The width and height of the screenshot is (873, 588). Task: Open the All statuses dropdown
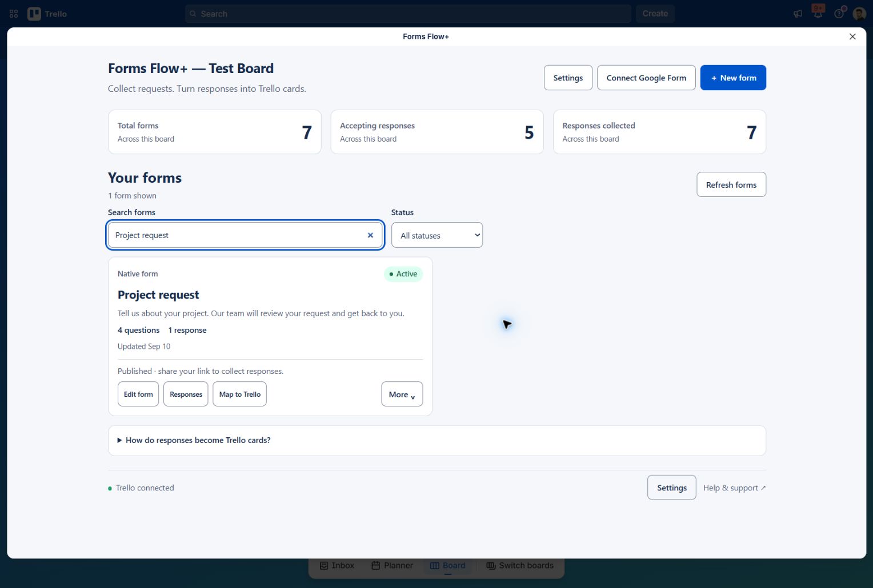coord(437,235)
